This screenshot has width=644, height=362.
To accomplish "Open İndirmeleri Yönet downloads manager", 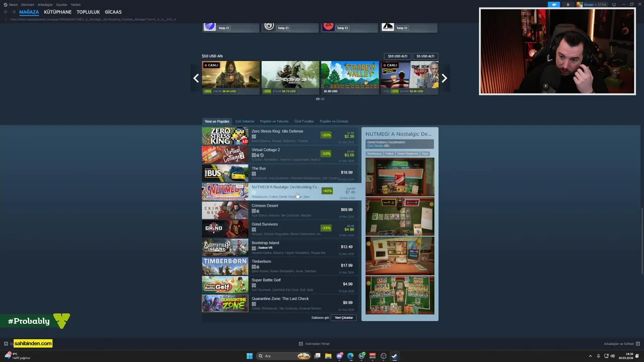I will click(314, 344).
